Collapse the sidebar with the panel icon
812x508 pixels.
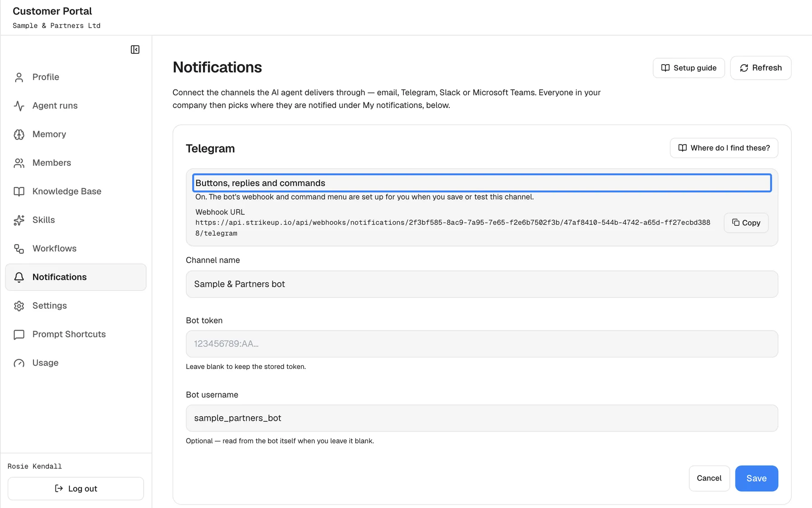135,50
